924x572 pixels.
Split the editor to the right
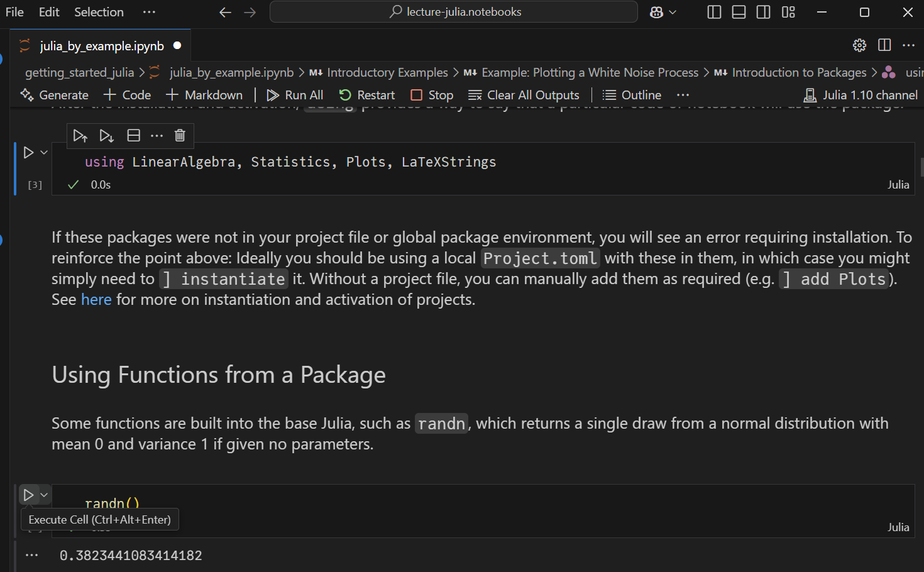(x=884, y=45)
